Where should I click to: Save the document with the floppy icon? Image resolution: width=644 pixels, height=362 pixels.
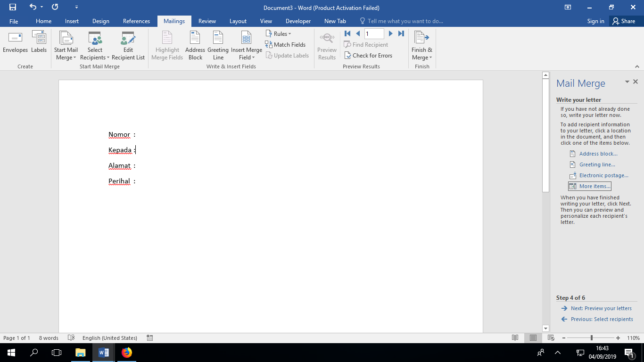coord(13,7)
